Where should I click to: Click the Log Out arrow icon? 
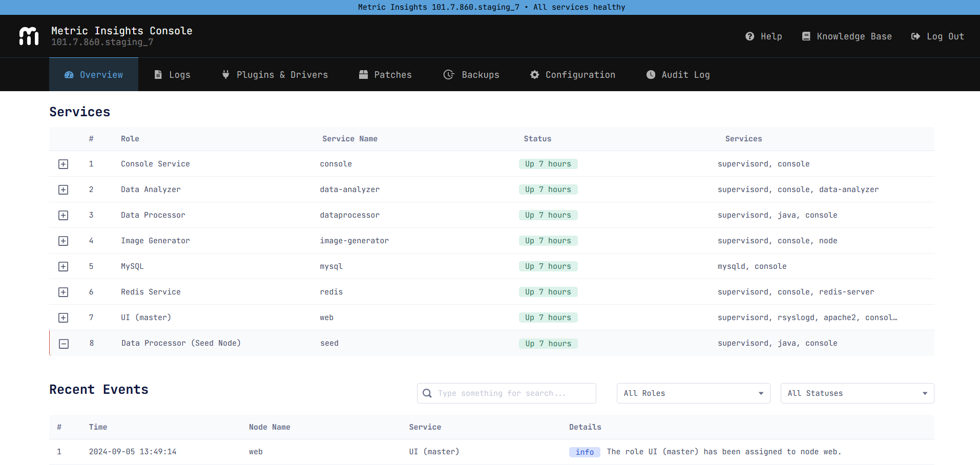pyautogui.click(x=915, y=36)
